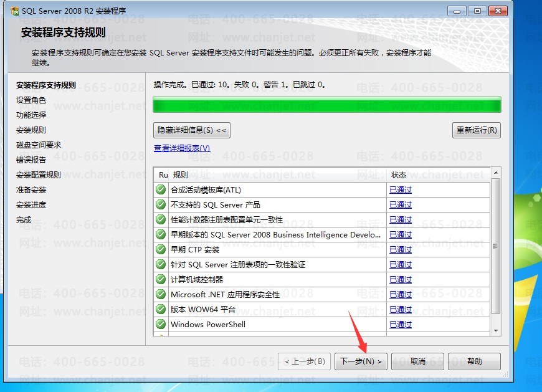Select the 安装规则 step in sidebar
Image resolution: width=542 pixels, height=392 pixels.
coord(31,130)
